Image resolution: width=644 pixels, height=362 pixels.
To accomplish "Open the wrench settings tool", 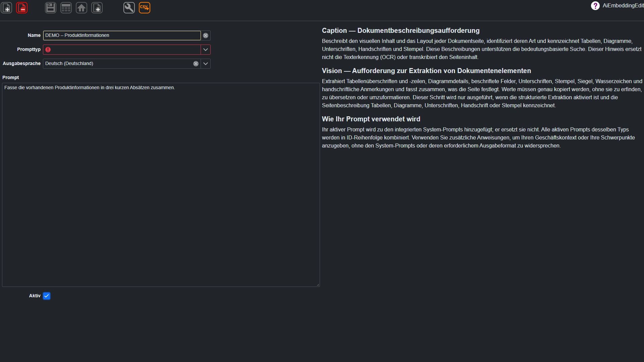I will [129, 8].
